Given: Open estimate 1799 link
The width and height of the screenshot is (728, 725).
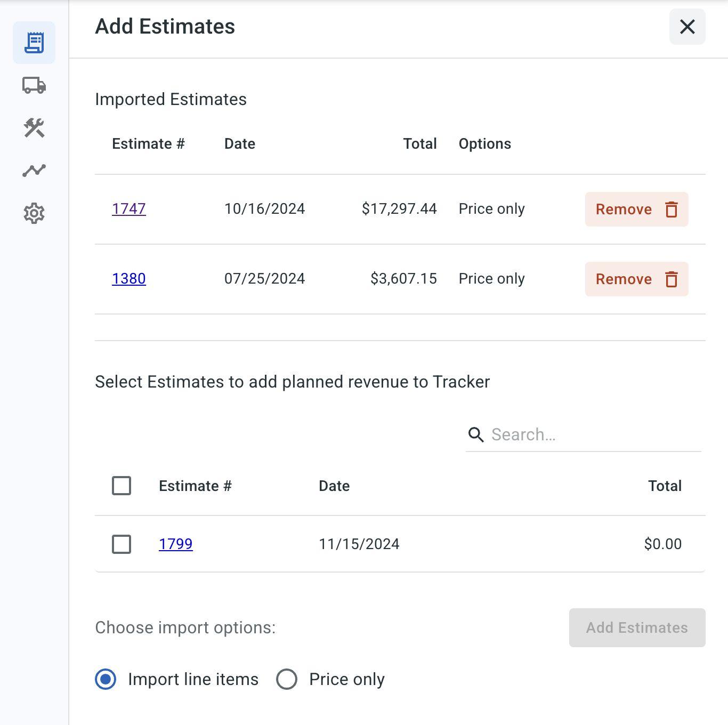Looking at the screenshot, I should pyautogui.click(x=176, y=544).
